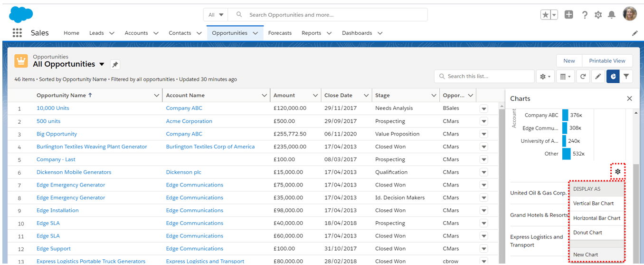Open the All Opportunities list view picker
Screen dimensions: 644x265
(x=102, y=64)
